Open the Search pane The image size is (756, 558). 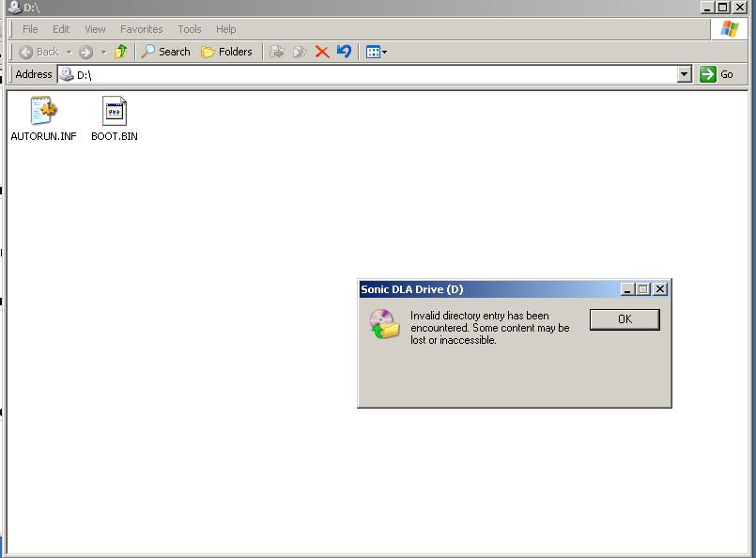(165, 51)
